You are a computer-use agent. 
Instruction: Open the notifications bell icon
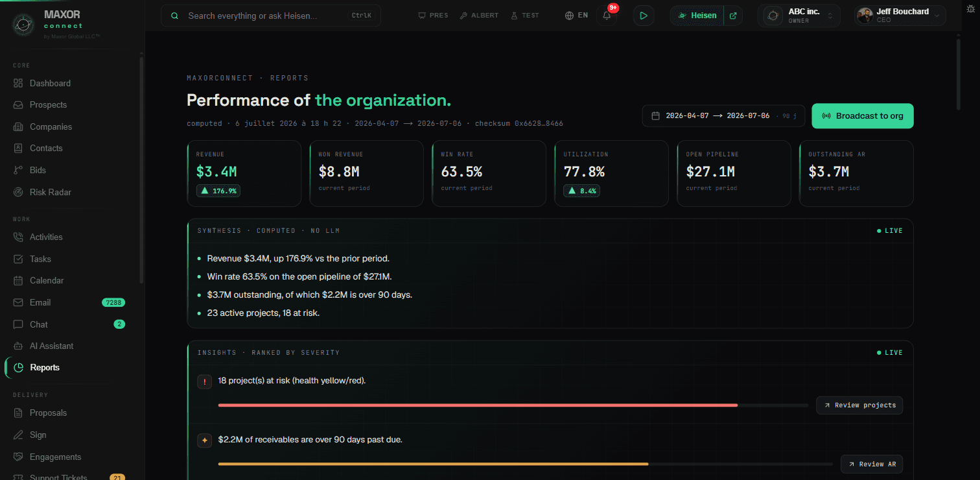pos(607,16)
